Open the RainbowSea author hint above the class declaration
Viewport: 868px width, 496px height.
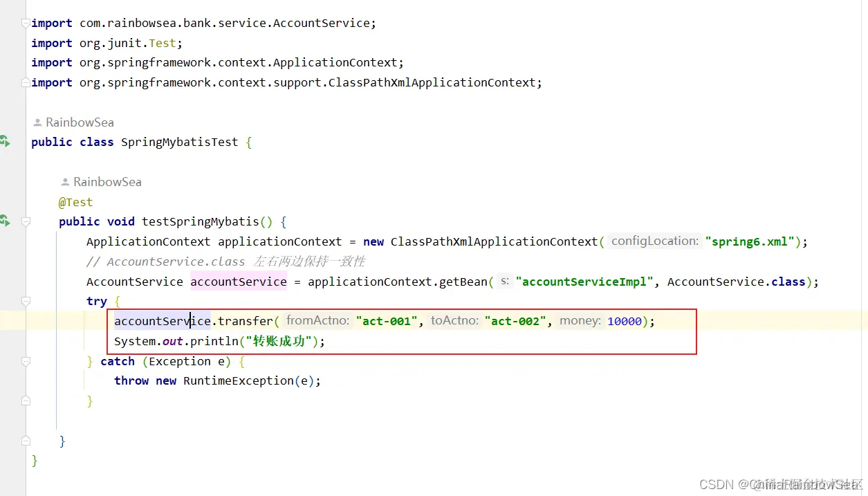pyautogui.click(x=80, y=122)
